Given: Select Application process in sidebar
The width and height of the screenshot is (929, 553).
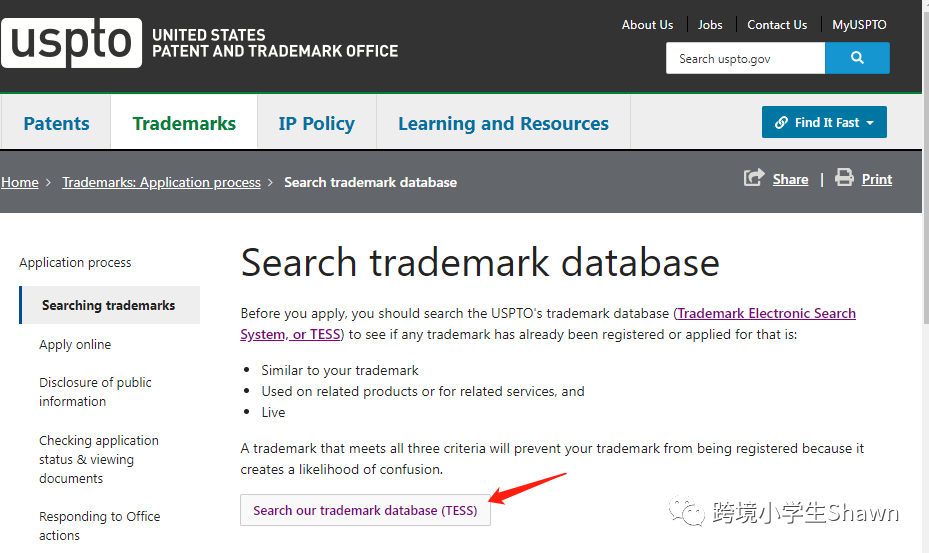Looking at the screenshot, I should [75, 263].
